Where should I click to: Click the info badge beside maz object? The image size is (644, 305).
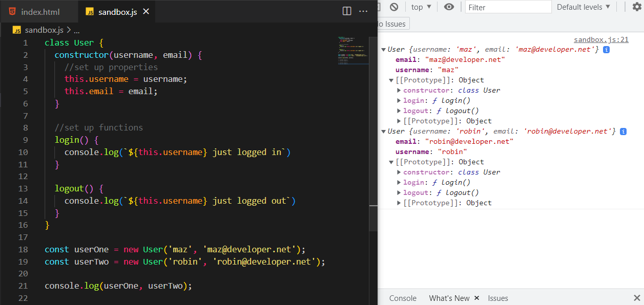tap(607, 50)
